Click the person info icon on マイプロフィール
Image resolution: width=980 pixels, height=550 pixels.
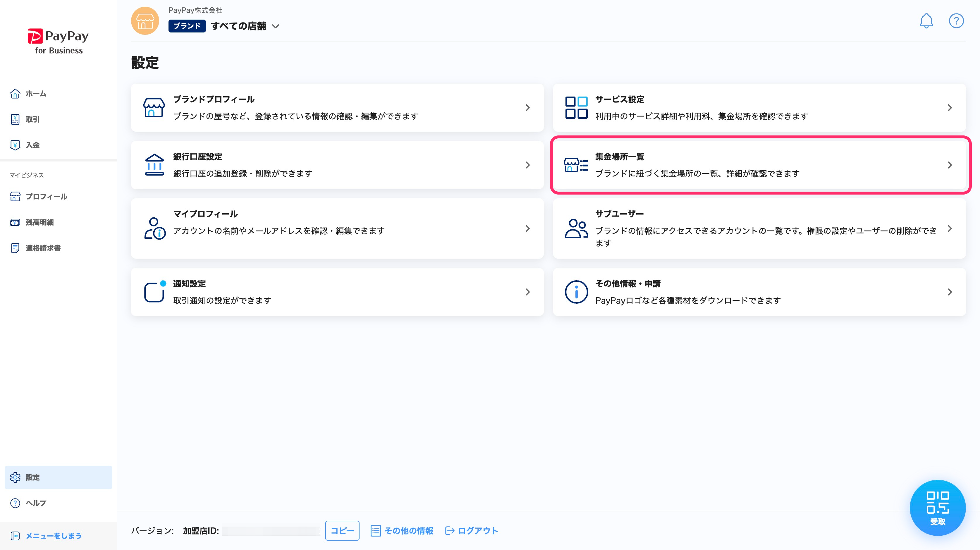pyautogui.click(x=154, y=228)
